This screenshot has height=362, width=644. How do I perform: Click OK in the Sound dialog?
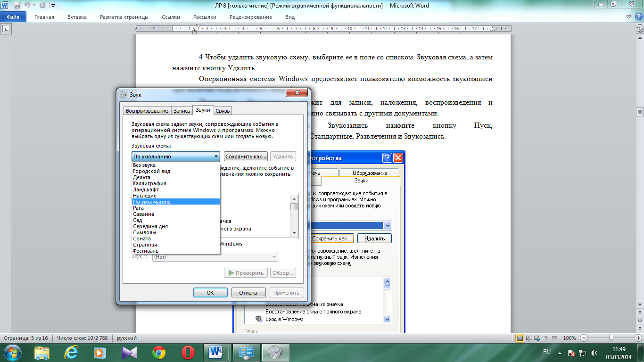(x=210, y=293)
